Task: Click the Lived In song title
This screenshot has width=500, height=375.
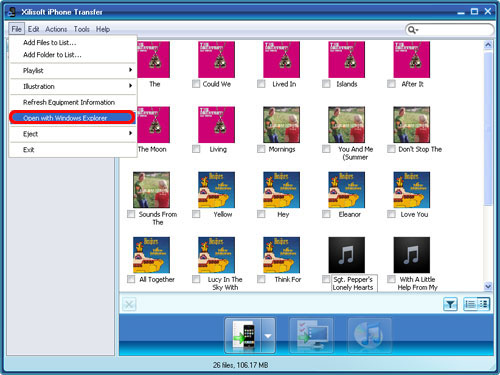Action: tap(284, 84)
